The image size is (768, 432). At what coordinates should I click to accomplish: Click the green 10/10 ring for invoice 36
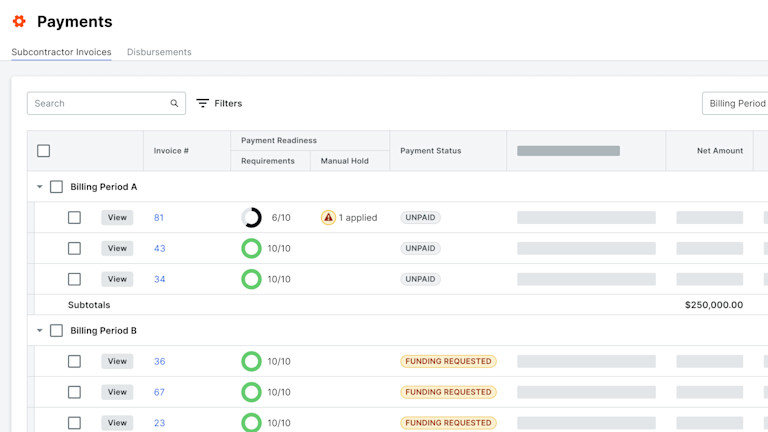[251, 361]
